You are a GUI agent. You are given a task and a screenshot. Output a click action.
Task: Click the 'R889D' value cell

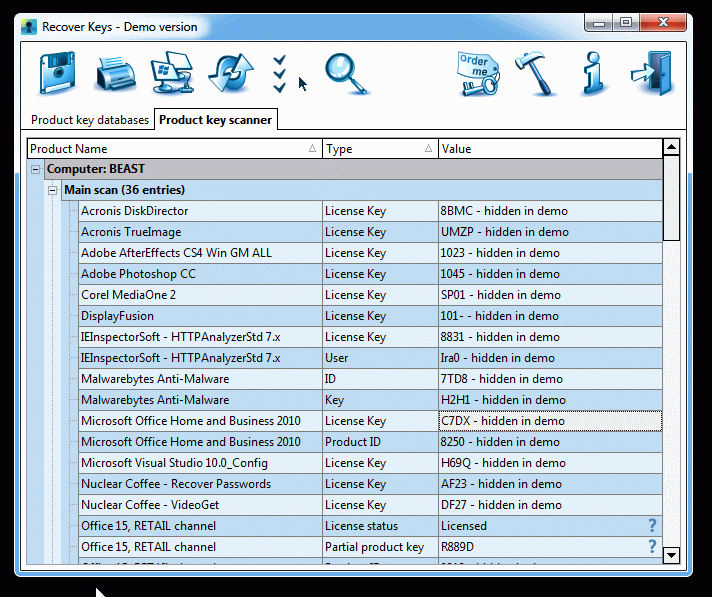click(x=550, y=547)
